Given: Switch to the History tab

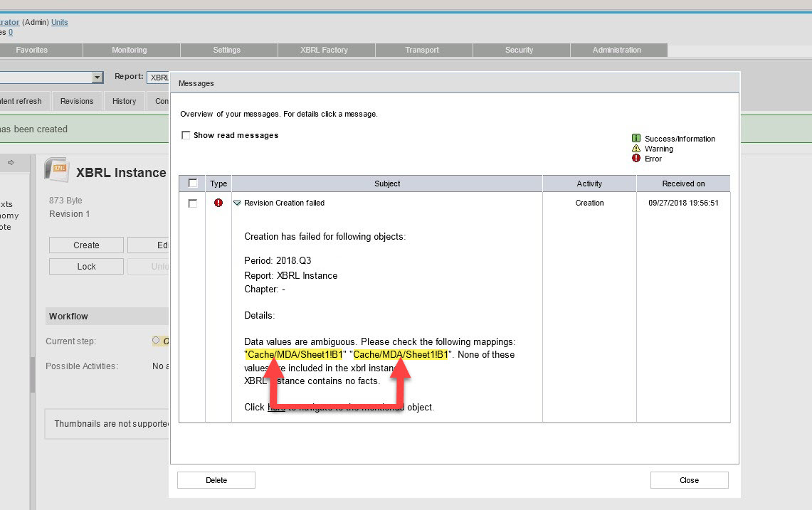Looking at the screenshot, I should pos(125,101).
